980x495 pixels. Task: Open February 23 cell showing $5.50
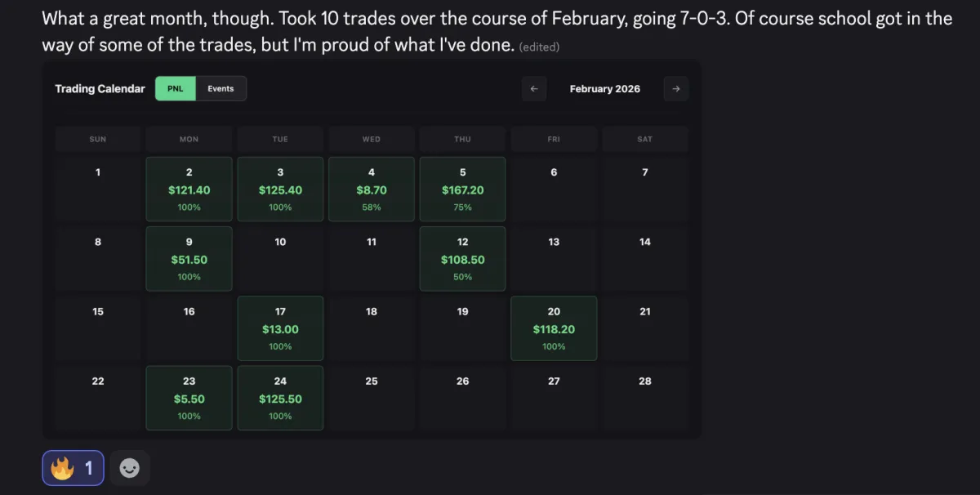(189, 398)
